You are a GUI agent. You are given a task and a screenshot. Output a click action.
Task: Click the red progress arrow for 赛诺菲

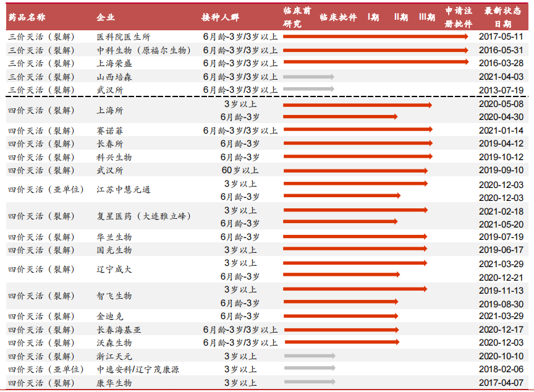tap(357, 130)
